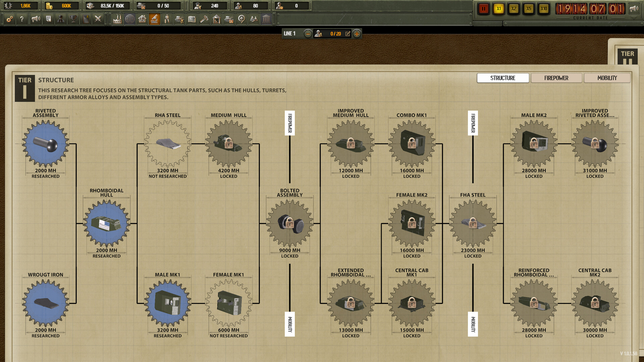The width and height of the screenshot is (644, 362).
Task: Pause the game with red button
Action: pos(483,9)
